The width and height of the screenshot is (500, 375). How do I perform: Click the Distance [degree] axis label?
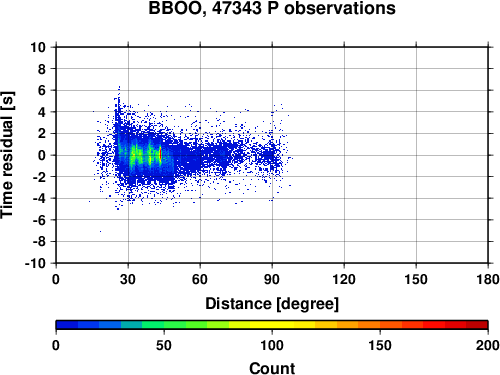pos(272,304)
